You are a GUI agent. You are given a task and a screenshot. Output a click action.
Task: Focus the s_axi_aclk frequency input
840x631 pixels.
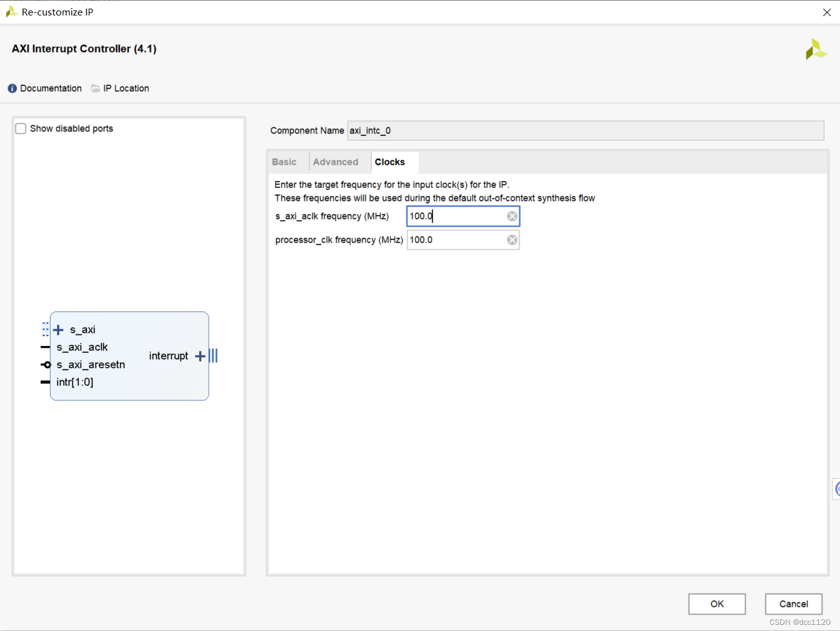[x=457, y=216]
